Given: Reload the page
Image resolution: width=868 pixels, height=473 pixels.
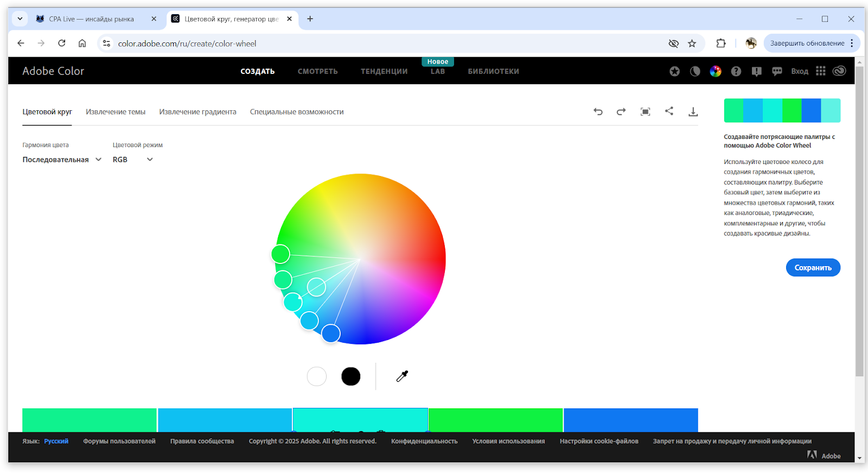Looking at the screenshot, I should (x=62, y=43).
